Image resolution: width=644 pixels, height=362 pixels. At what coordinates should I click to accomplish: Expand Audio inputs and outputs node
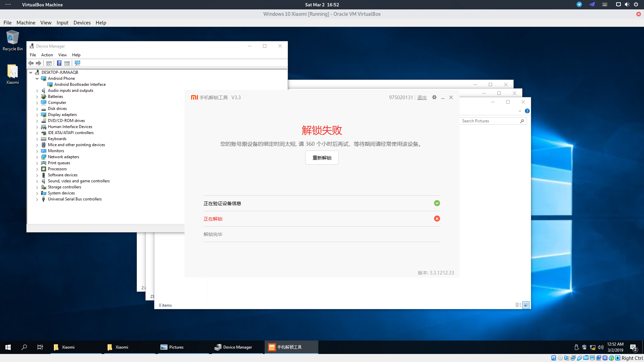pyautogui.click(x=37, y=90)
